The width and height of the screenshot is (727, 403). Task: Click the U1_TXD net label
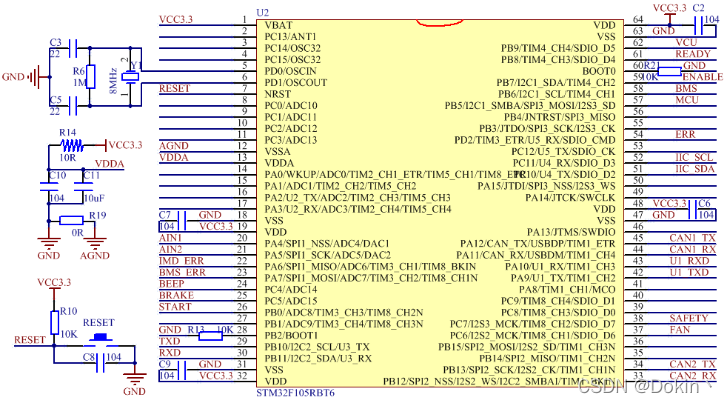click(x=689, y=272)
